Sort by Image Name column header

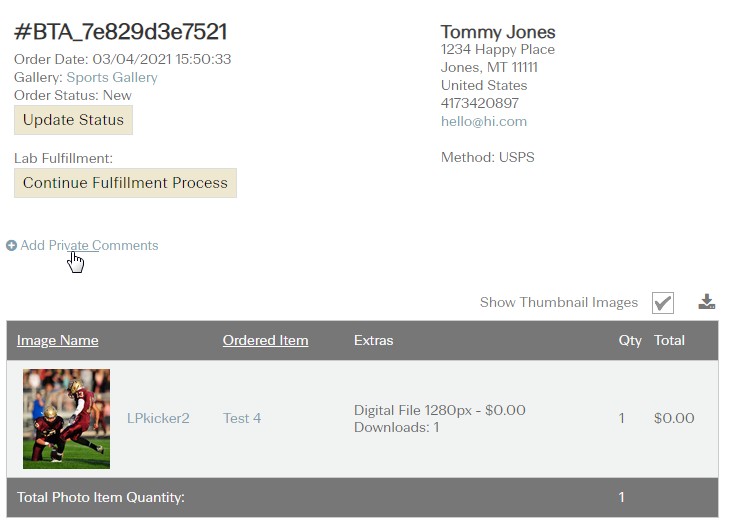tap(58, 340)
